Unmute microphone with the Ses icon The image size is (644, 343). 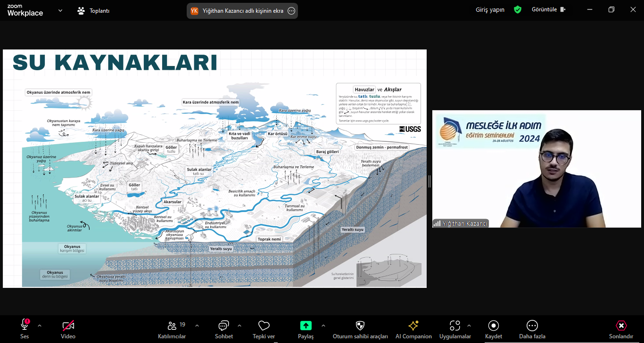(x=25, y=325)
